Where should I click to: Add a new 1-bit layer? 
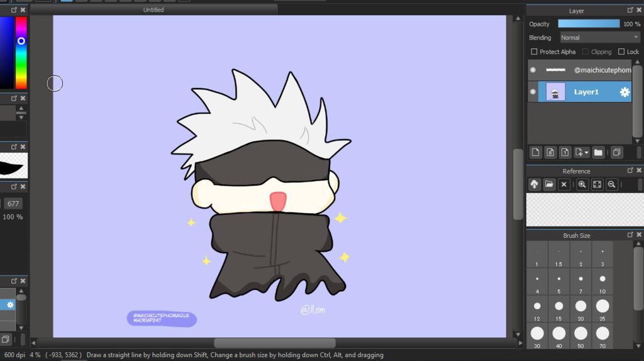click(x=565, y=152)
